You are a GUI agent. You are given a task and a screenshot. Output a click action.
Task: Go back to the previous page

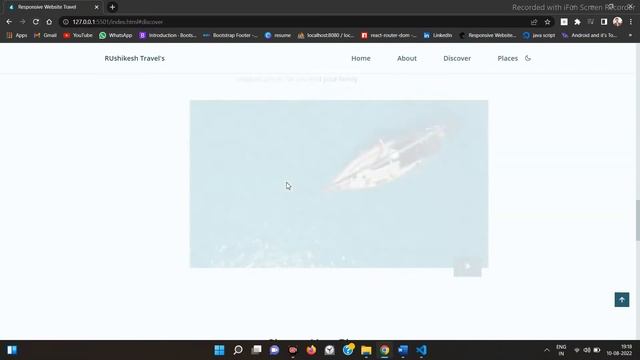[9, 22]
